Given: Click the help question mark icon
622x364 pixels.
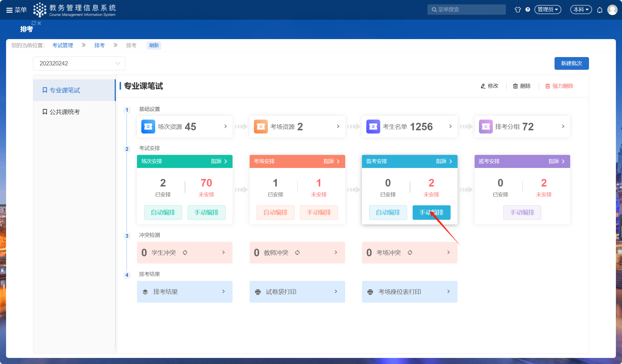Looking at the screenshot, I should (528, 10).
